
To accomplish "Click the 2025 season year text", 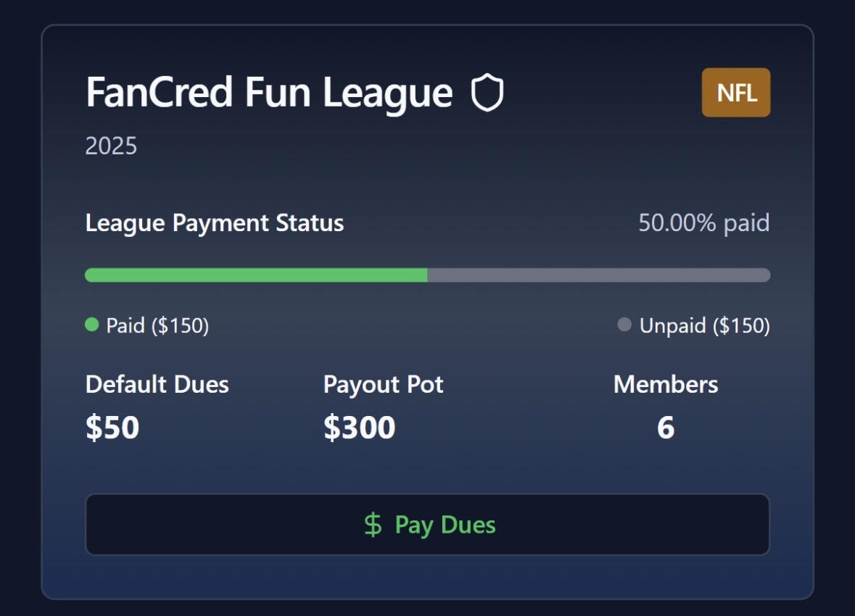I will [111, 146].
